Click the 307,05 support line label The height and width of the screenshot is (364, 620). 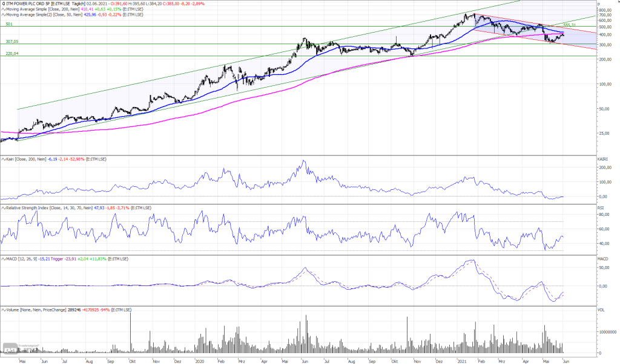[12, 42]
